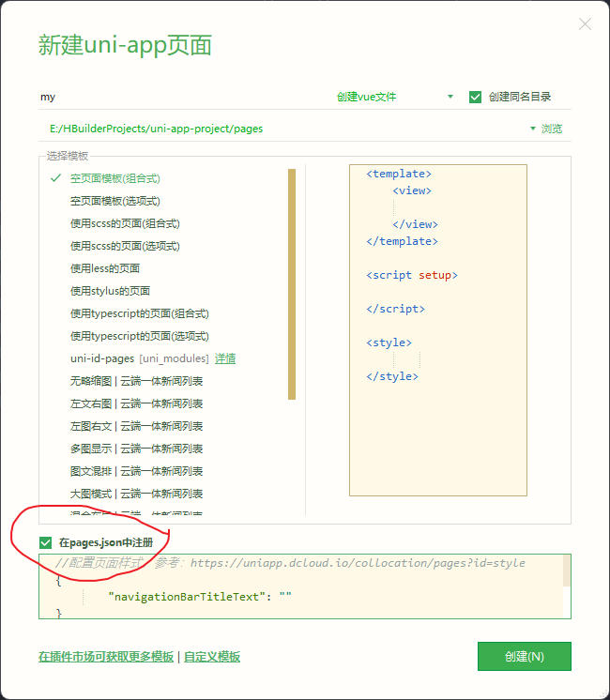Open the 自定义模板 link
Screen dimensions: 610x700
(212, 657)
